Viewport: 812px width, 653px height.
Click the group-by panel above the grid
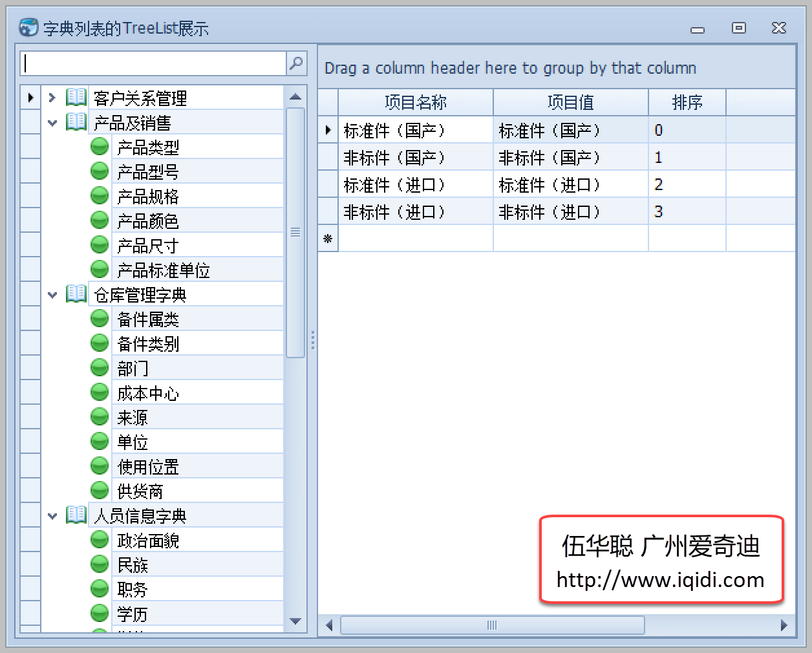coord(557,67)
